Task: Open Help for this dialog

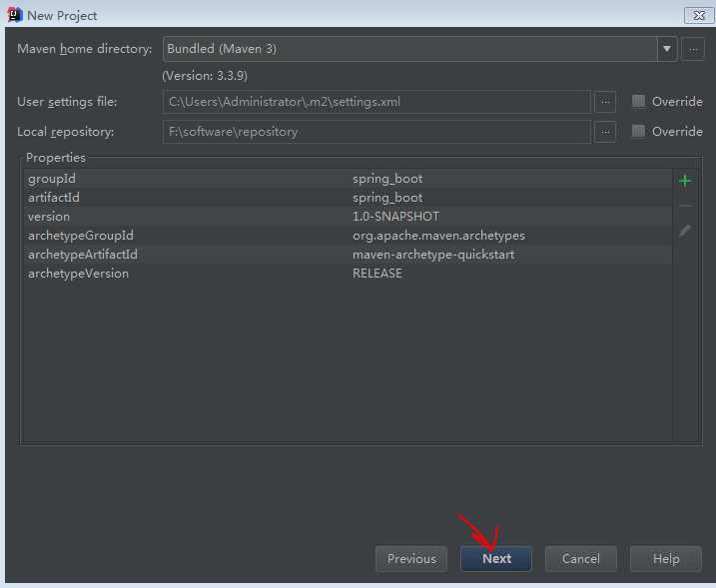Action: (x=666, y=559)
